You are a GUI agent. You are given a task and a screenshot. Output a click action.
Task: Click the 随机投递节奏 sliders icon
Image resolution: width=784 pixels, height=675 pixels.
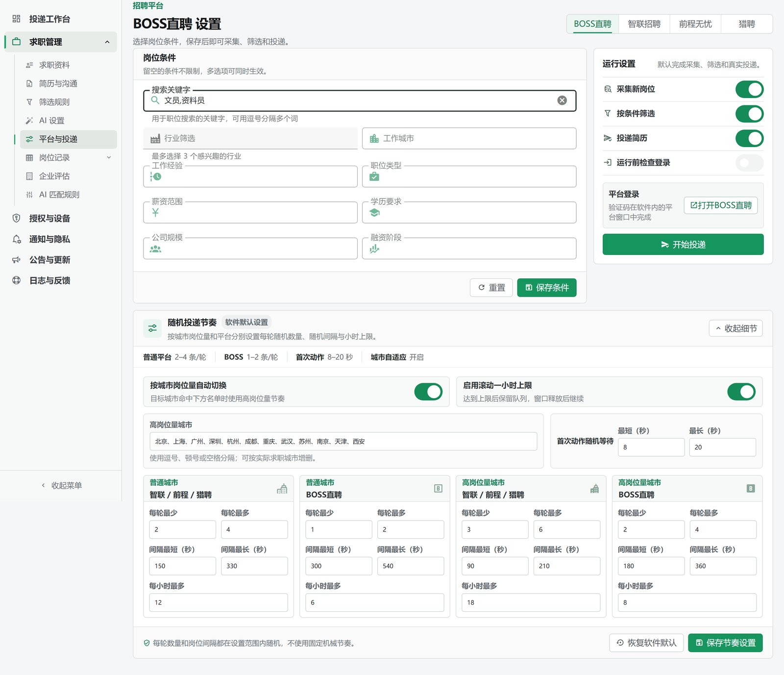(x=152, y=328)
